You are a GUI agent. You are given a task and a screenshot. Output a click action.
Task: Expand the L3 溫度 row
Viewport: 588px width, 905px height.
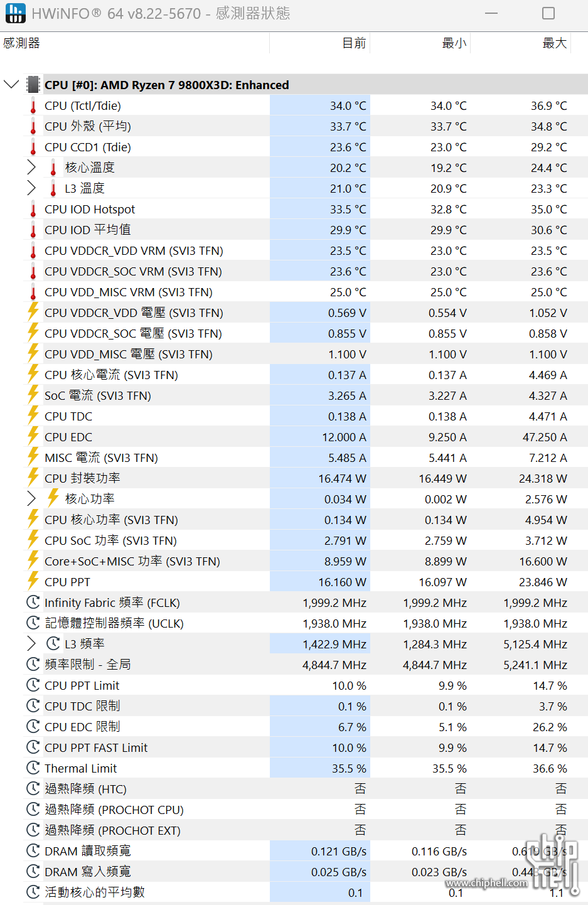[x=31, y=188]
